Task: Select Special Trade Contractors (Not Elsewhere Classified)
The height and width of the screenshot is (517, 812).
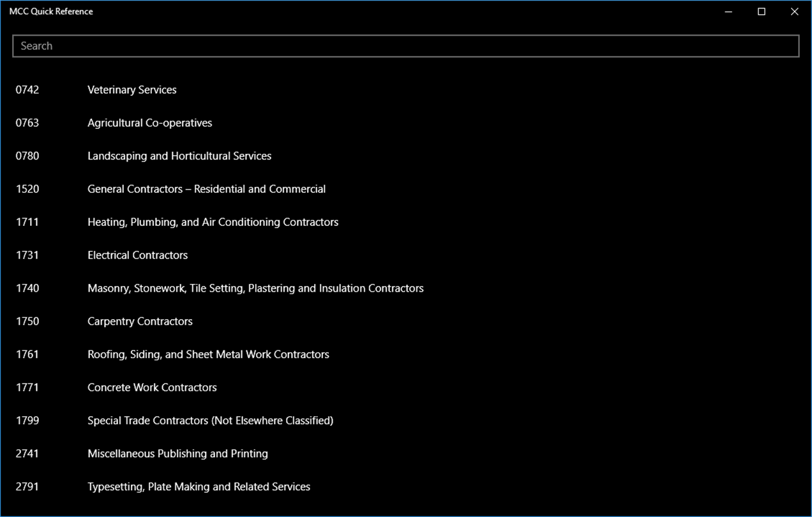Action: click(x=210, y=421)
